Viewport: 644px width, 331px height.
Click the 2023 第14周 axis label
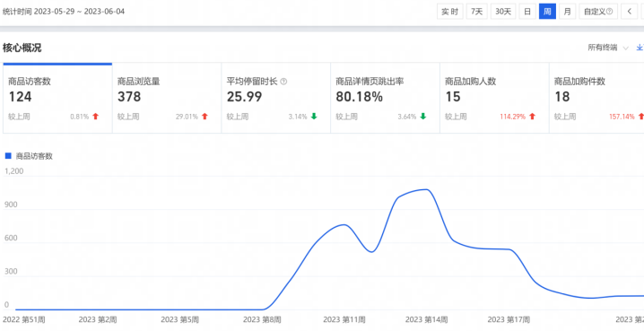click(426, 319)
